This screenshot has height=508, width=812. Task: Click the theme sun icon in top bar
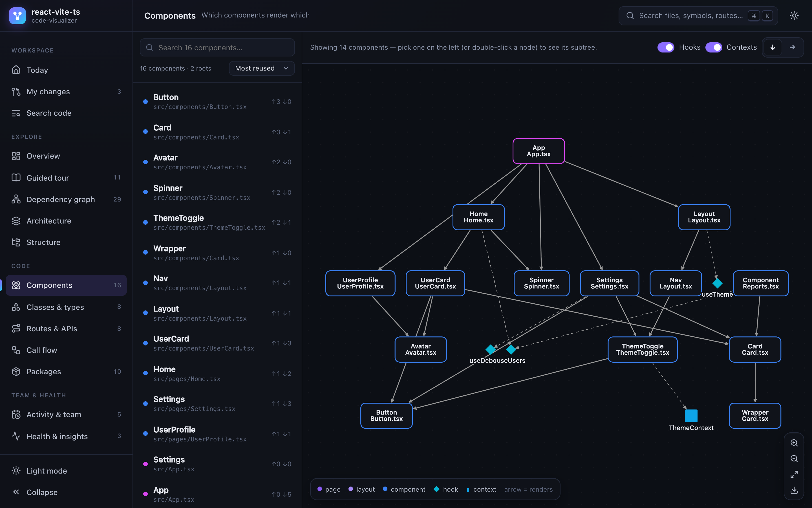click(x=794, y=16)
